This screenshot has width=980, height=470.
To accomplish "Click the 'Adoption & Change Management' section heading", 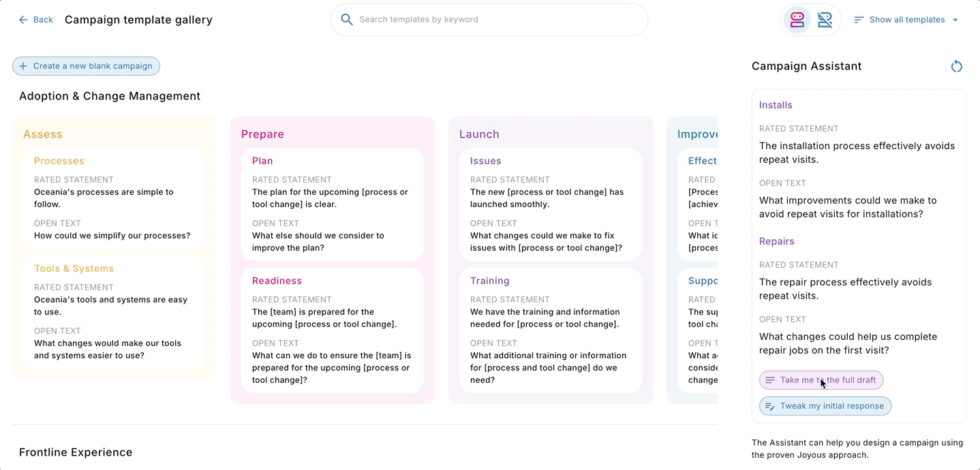I will 110,96.
